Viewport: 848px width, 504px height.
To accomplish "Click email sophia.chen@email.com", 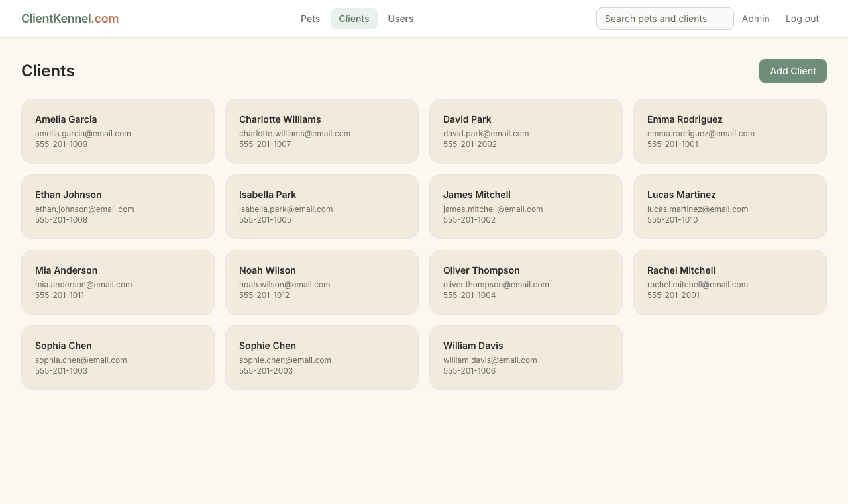I will tap(81, 360).
